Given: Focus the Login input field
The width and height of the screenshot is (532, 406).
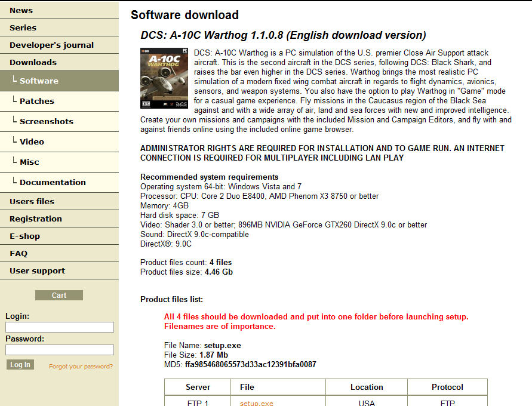Looking at the screenshot, I should [60, 327].
